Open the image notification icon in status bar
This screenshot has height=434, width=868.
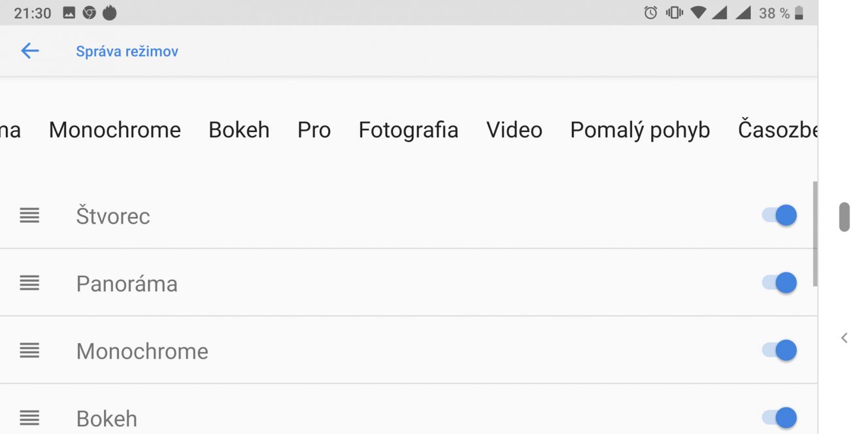69,12
